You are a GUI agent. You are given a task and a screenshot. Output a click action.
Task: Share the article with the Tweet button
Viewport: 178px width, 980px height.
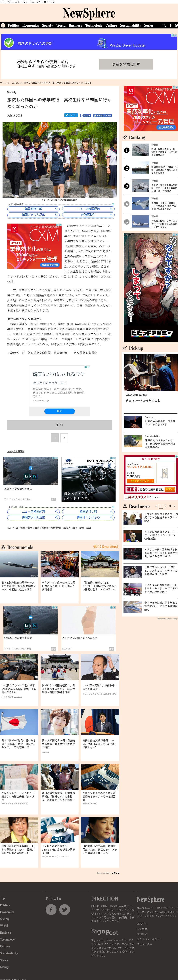coord(71,115)
